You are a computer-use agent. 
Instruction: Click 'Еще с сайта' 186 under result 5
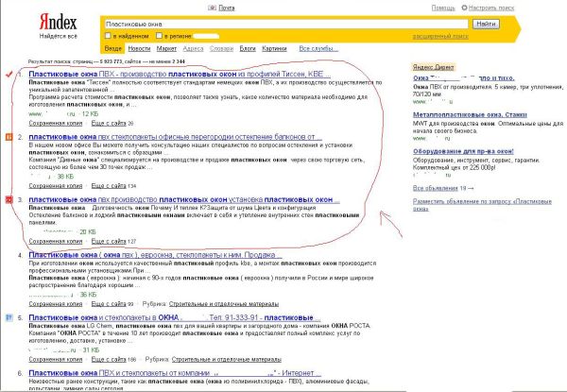pyautogui.click(x=114, y=360)
